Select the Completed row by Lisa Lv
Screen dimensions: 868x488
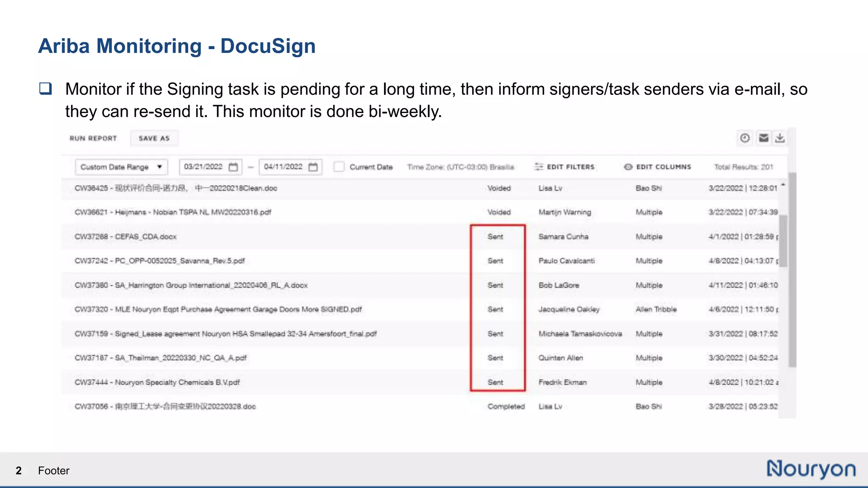coord(165,406)
